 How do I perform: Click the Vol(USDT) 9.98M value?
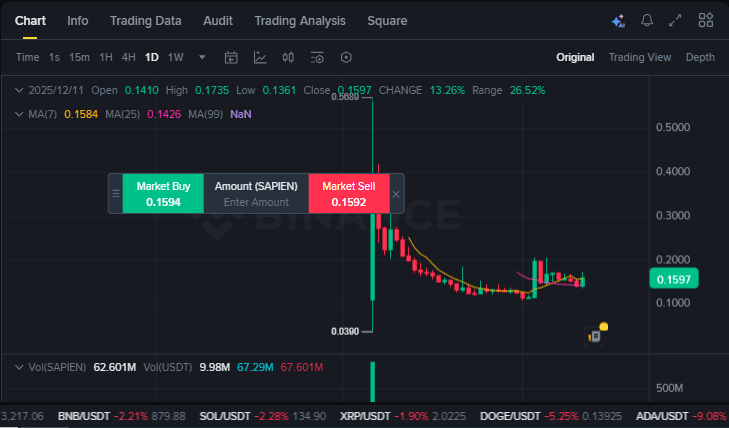pyautogui.click(x=215, y=368)
